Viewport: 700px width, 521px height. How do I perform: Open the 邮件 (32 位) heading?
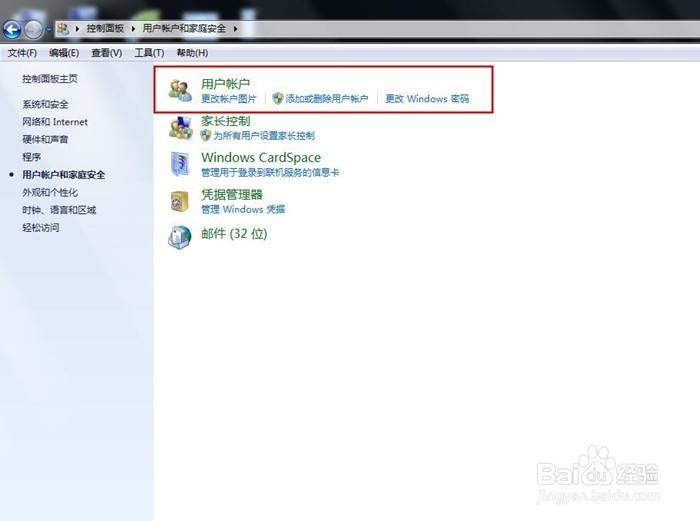pos(234,234)
